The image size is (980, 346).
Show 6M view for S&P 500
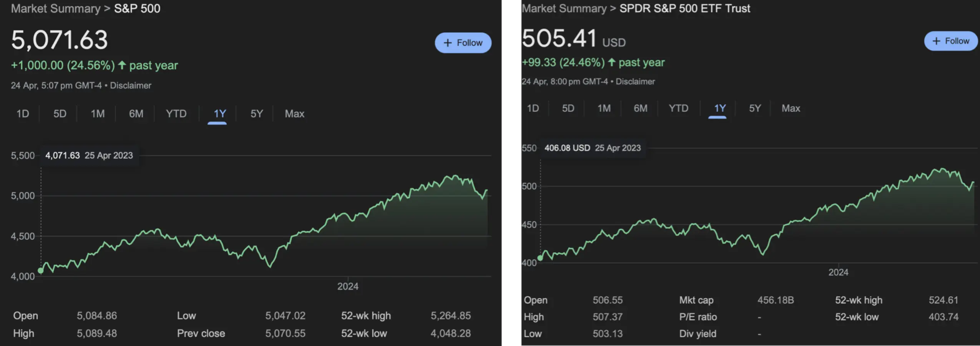(x=136, y=114)
